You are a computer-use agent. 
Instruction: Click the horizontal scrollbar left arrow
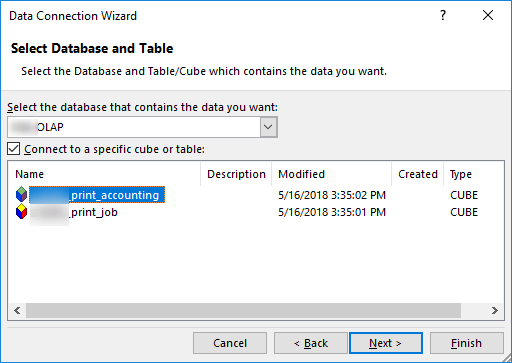click(x=17, y=310)
